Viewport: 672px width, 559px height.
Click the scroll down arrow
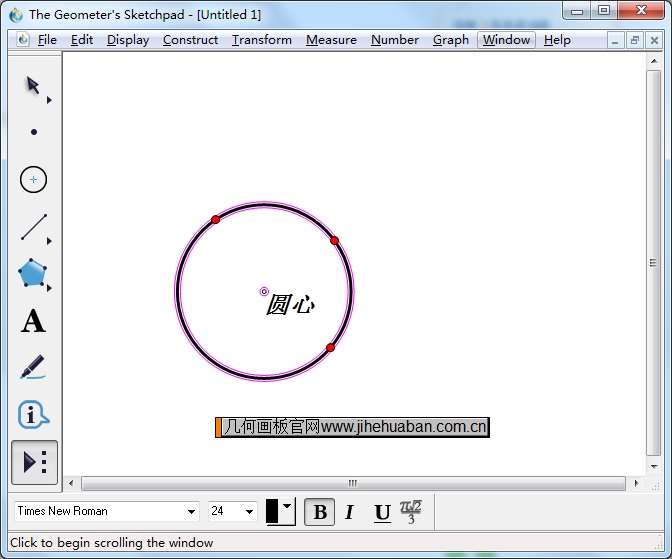point(654,466)
